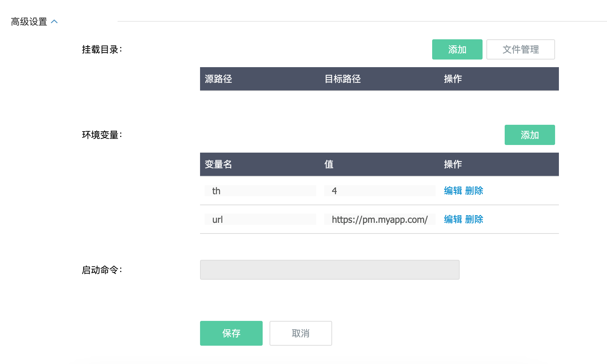Click 编辑 link in the th row
The width and height of the screenshot is (607, 364).
tap(453, 191)
